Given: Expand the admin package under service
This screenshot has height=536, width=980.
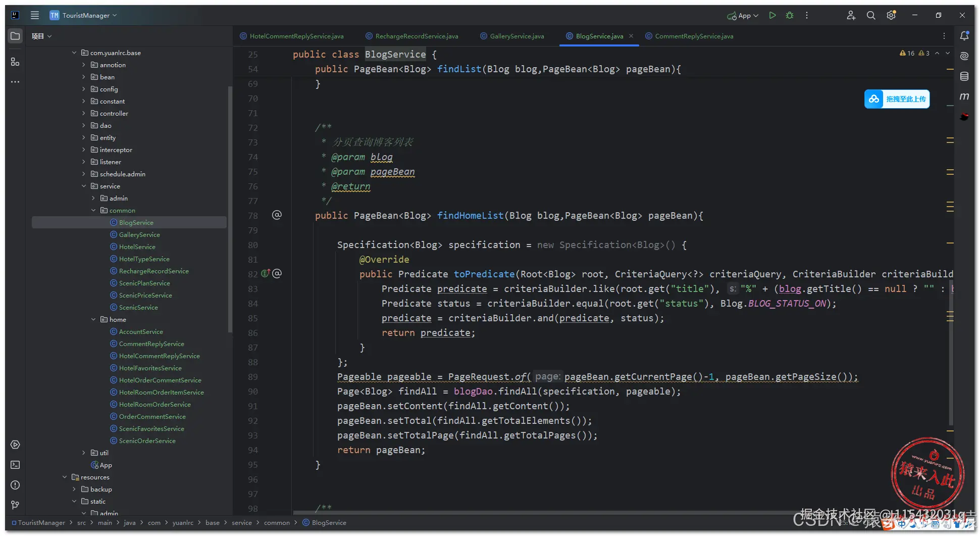Looking at the screenshot, I should 93,198.
